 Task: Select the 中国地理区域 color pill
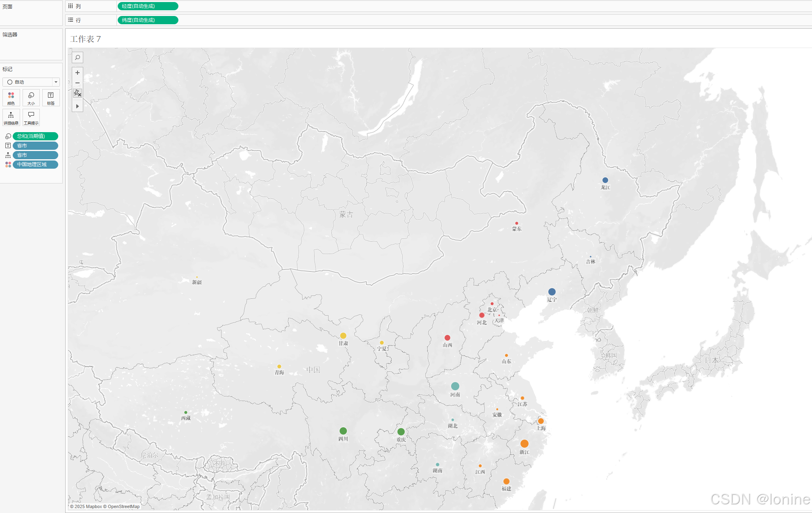pos(35,165)
